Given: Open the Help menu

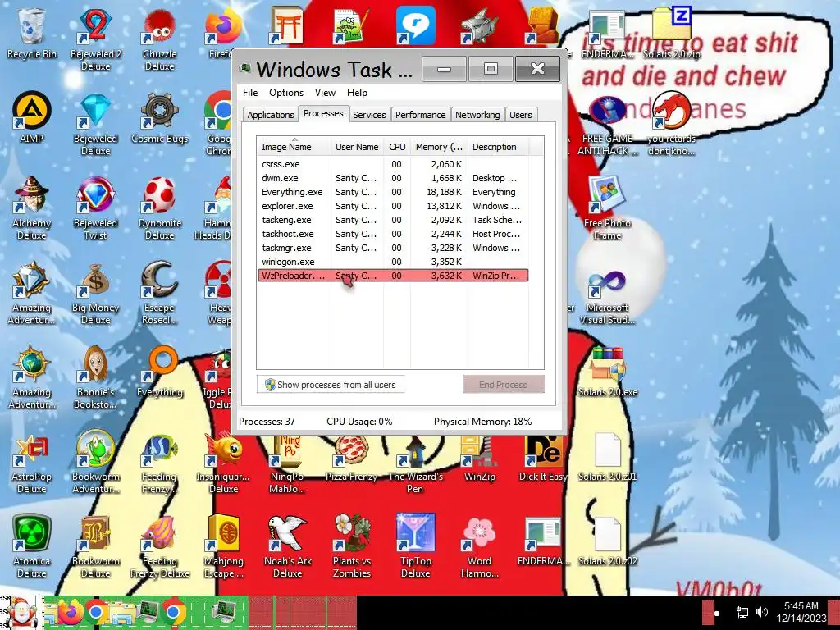Looking at the screenshot, I should click(x=357, y=93).
